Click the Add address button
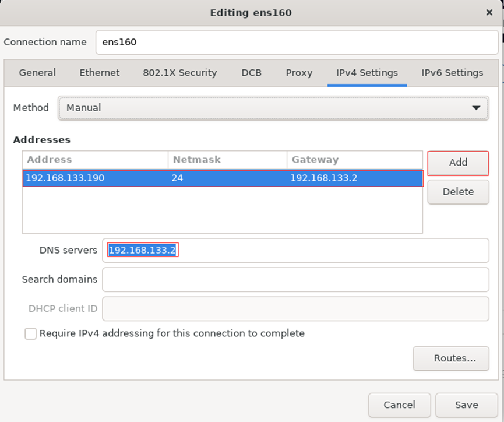Image resolution: width=504 pixels, height=422 pixels. tap(458, 163)
